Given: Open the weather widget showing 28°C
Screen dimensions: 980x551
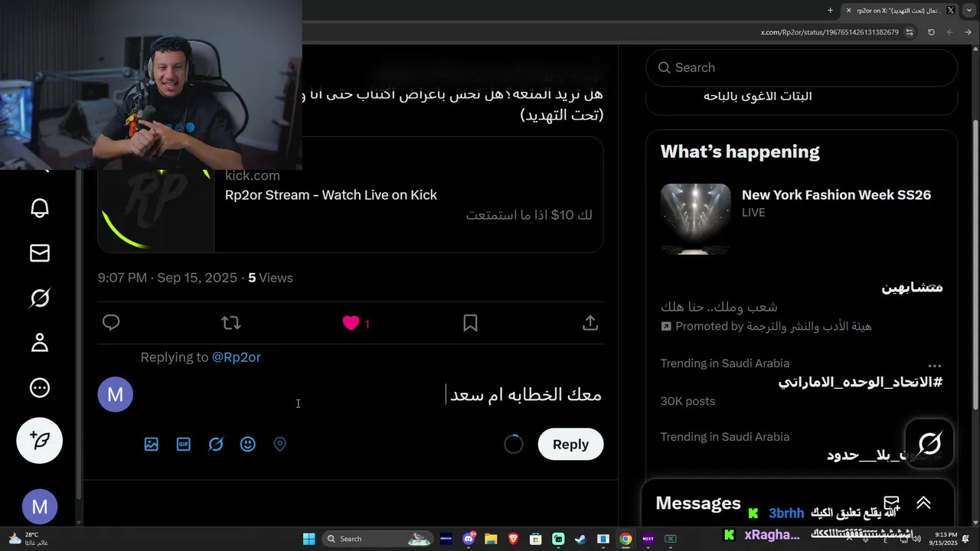Looking at the screenshot, I should (28, 539).
